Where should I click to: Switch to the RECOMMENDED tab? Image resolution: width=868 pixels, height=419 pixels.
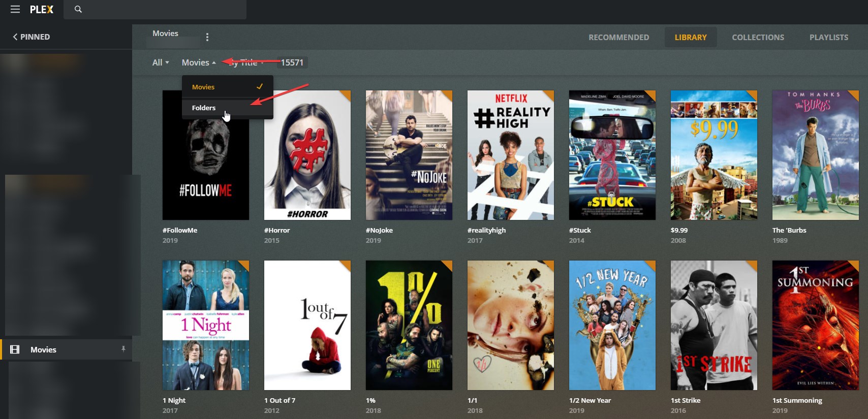(618, 37)
